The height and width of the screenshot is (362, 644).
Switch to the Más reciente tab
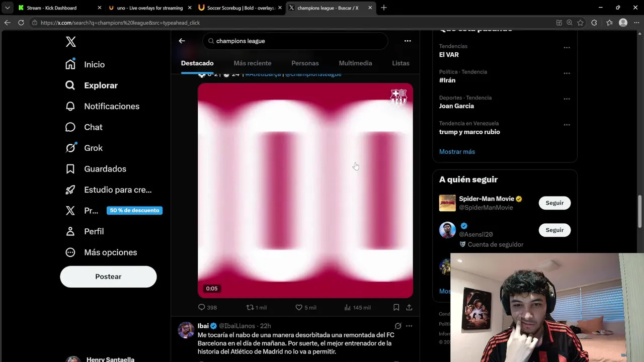point(253,63)
